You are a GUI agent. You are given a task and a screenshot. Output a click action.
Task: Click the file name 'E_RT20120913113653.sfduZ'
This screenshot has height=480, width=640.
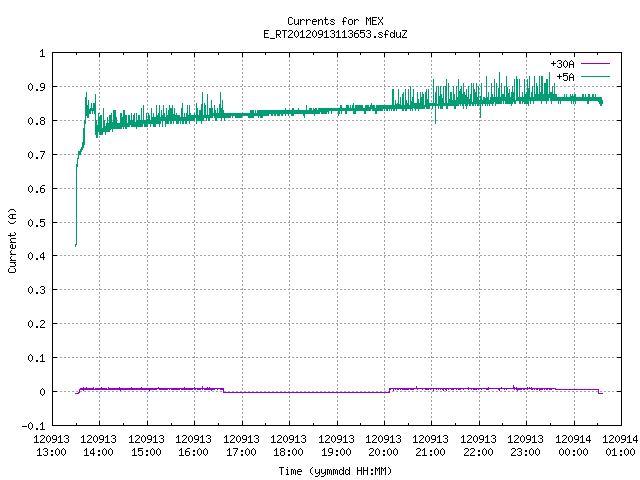pos(335,34)
